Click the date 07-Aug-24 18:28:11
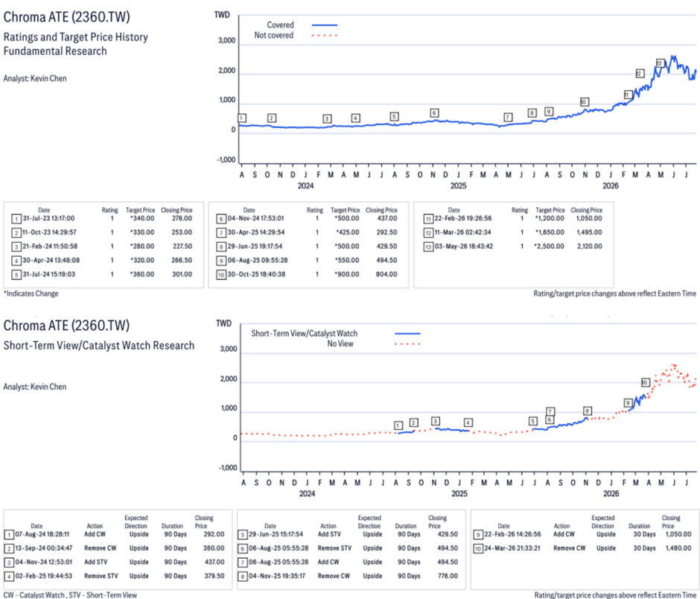The height and width of the screenshot is (599, 700). point(42,534)
